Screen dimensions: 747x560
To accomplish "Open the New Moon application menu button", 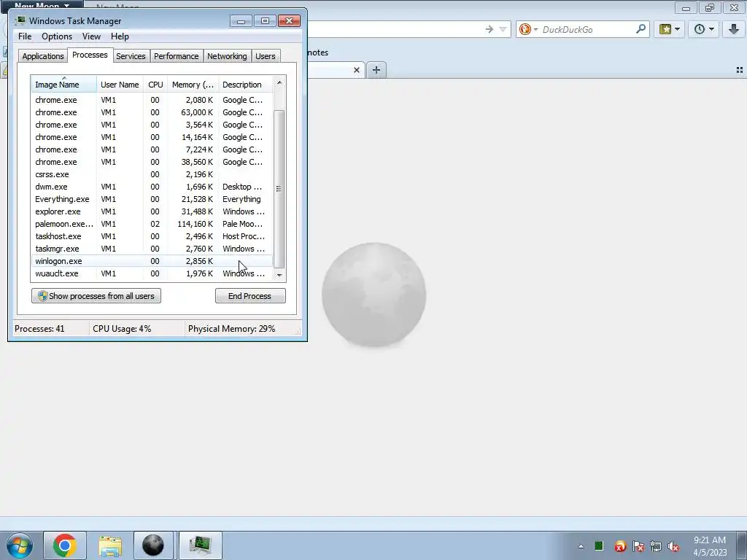I will click(x=42, y=6).
